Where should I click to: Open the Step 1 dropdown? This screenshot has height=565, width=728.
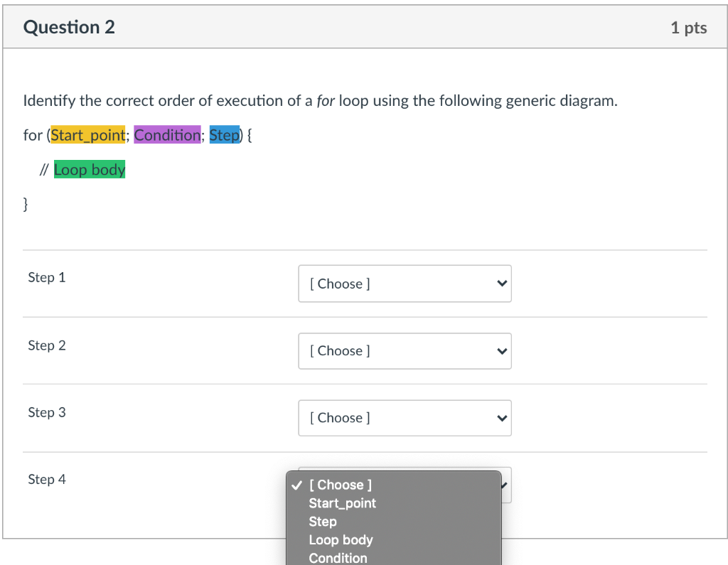404,284
